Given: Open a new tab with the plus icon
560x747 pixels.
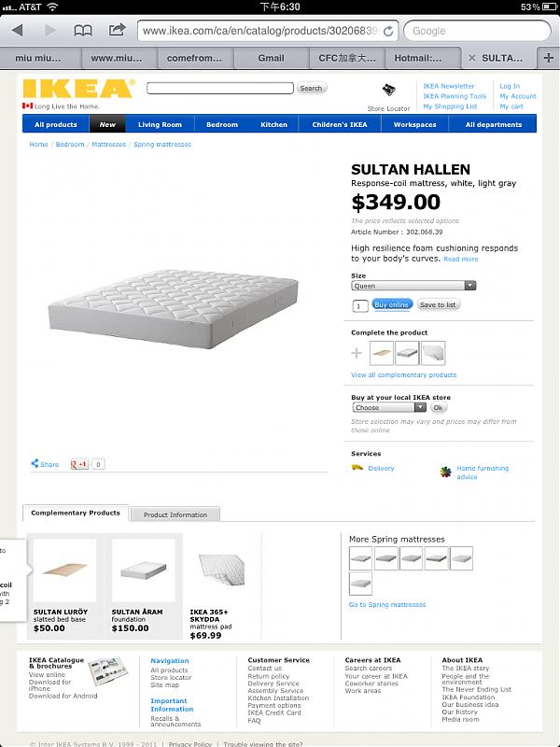Looking at the screenshot, I should (548, 58).
